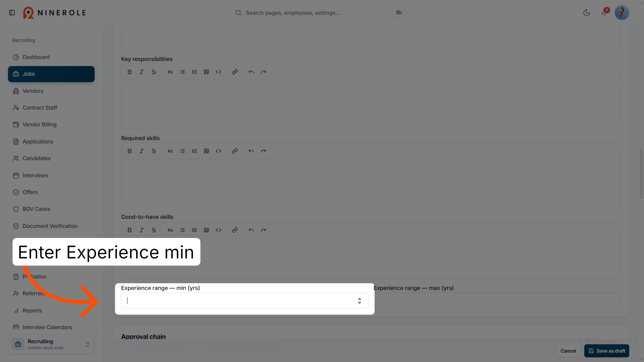Insert code in Good-to-have skills editor
The image size is (644, 362).
point(218,230)
